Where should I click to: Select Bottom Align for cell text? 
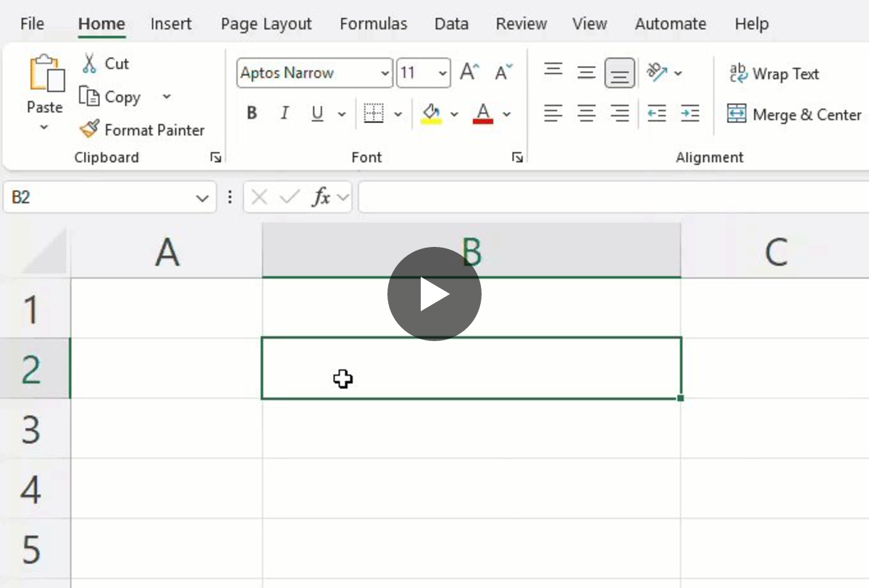620,72
